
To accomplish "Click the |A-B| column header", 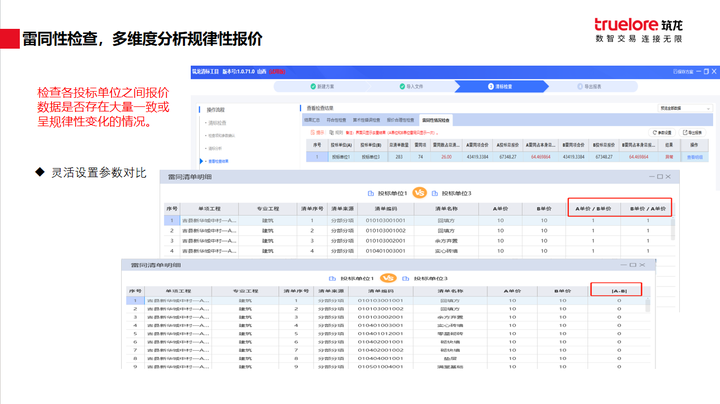I will pos(617,290).
